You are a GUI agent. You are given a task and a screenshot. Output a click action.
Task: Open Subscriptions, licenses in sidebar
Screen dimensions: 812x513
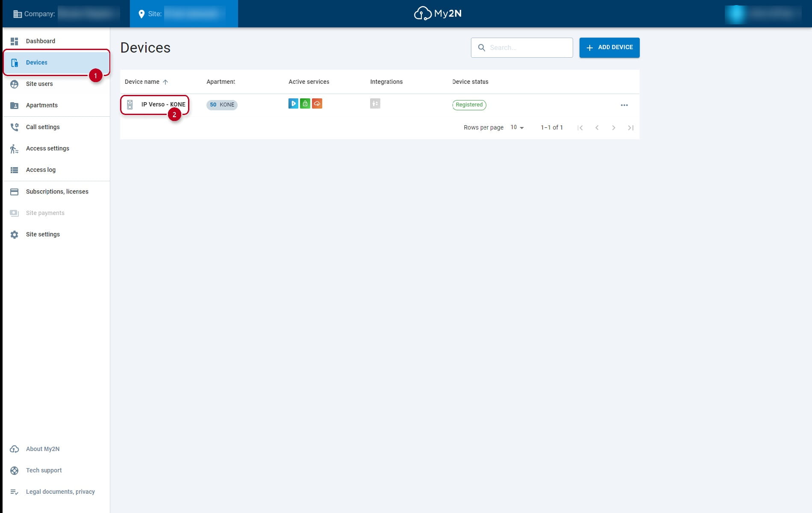pos(56,192)
